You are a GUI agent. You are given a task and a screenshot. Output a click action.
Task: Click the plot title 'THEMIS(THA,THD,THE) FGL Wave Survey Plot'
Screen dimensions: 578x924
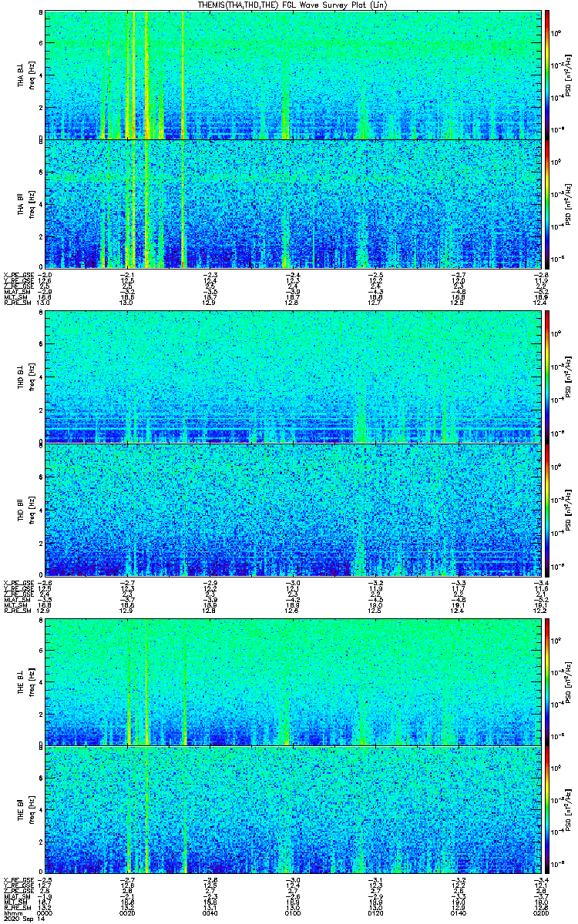[x=292, y=5]
